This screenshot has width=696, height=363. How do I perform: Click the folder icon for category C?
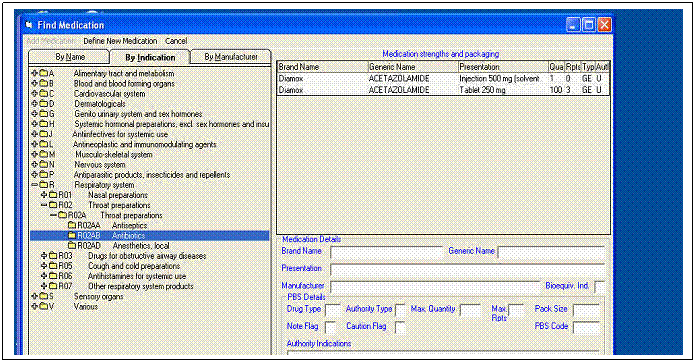(x=44, y=94)
